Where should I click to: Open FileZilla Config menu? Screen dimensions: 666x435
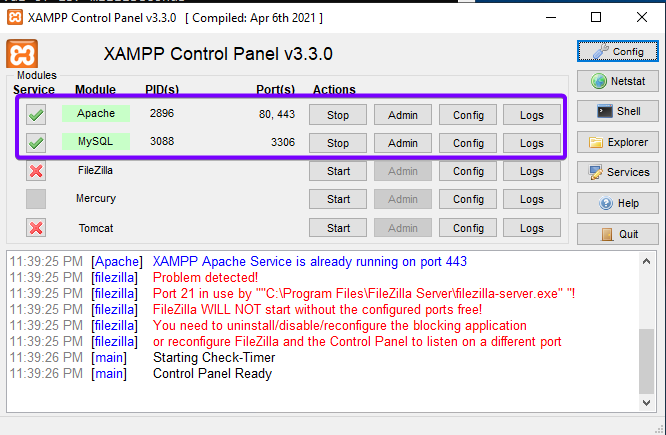pyautogui.click(x=468, y=171)
